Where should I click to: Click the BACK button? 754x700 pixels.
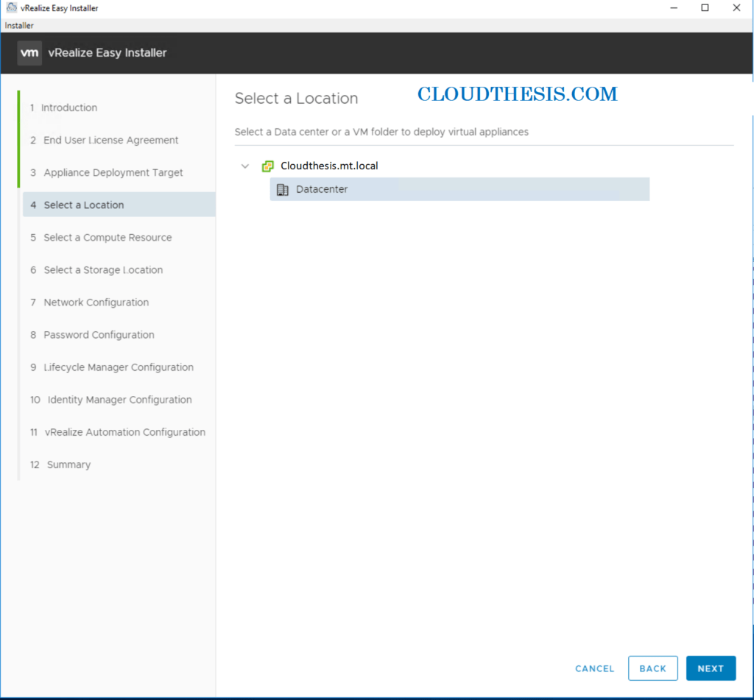(652, 668)
